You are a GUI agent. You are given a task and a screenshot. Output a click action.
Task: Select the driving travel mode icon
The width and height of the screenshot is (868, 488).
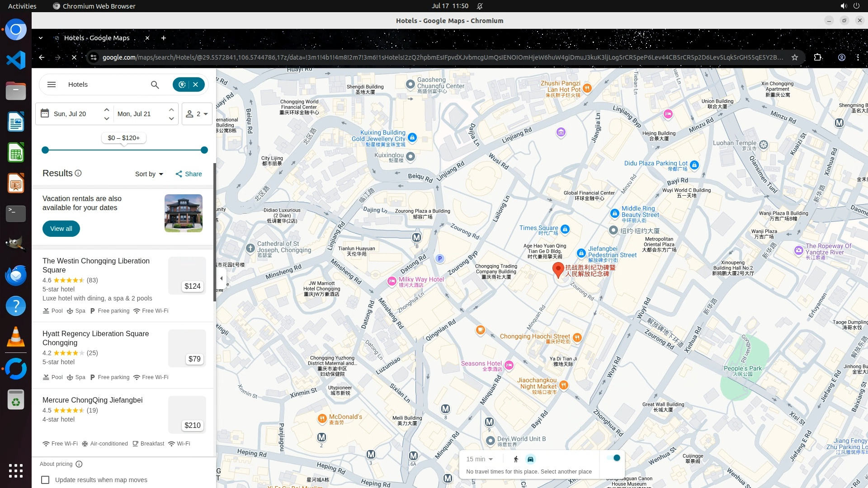(530, 459)
